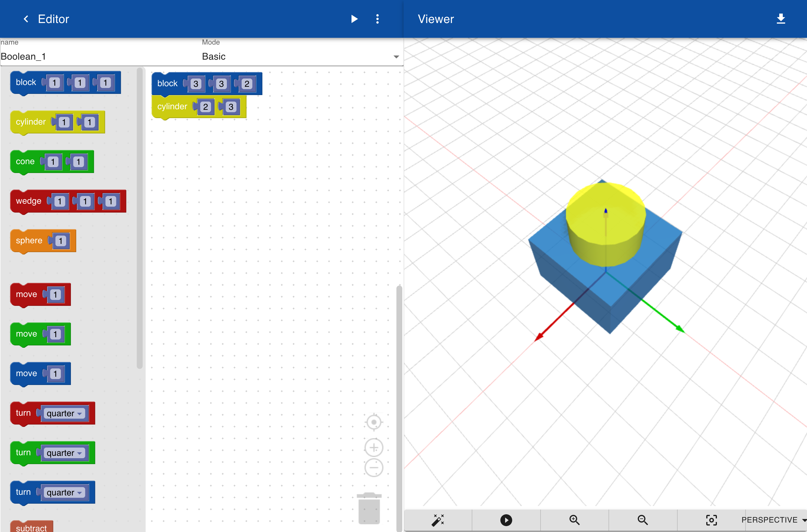Center the workspace with the crosshair icon
Viewport: 807px width, 532px height.
[374, 422]
